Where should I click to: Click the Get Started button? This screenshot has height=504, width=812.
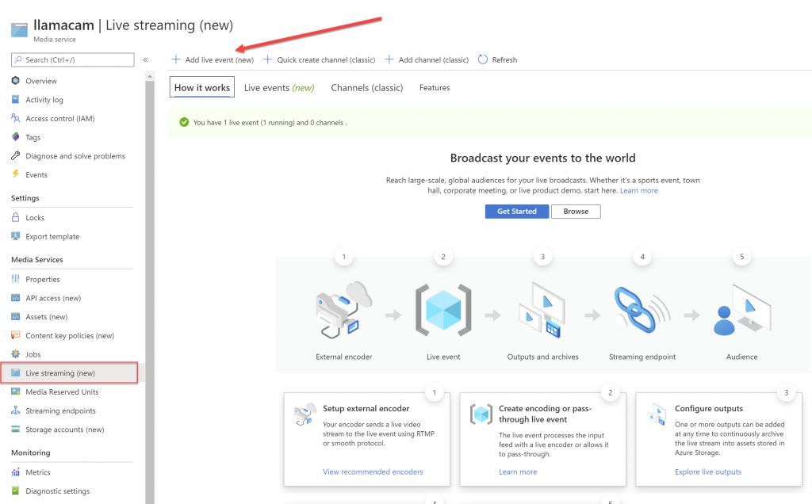517,211
